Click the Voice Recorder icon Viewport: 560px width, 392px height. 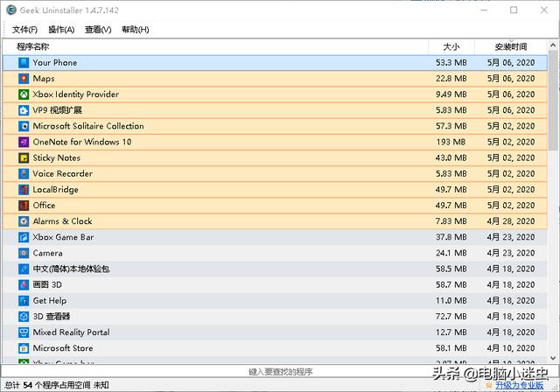pos(24,174)
